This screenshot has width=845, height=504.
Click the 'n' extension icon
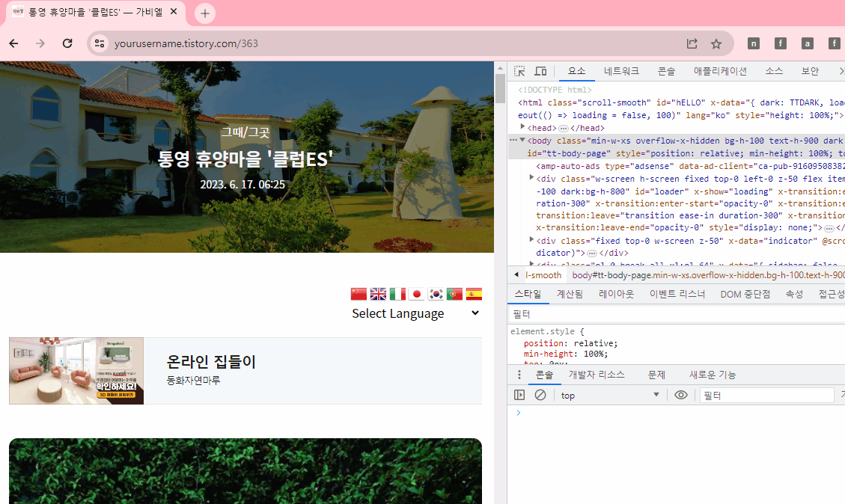click(x=754, y=43)
